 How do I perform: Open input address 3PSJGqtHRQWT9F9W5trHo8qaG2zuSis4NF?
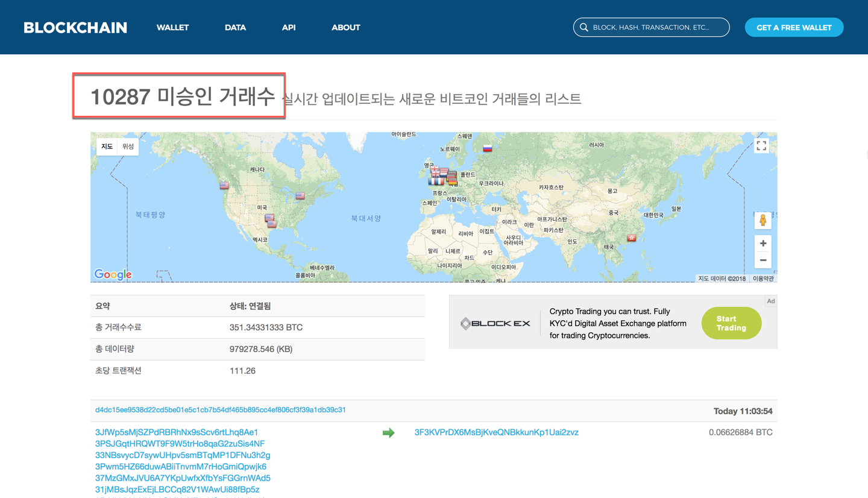pyautogui.click(x=180, y=444)
